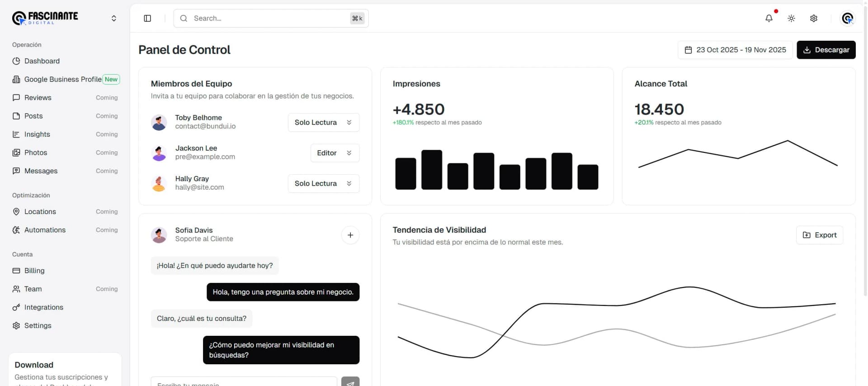Click the Descargar button

click(x=826, y=50)
